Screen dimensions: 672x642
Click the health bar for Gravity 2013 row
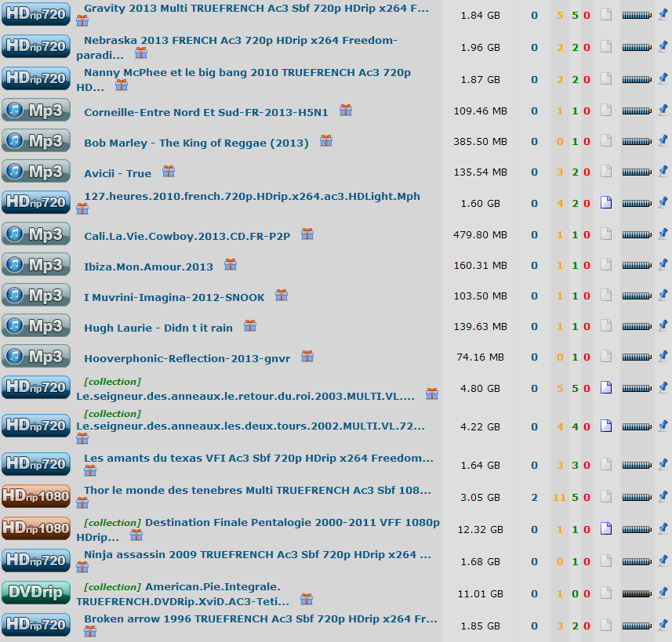pos(637,15)
